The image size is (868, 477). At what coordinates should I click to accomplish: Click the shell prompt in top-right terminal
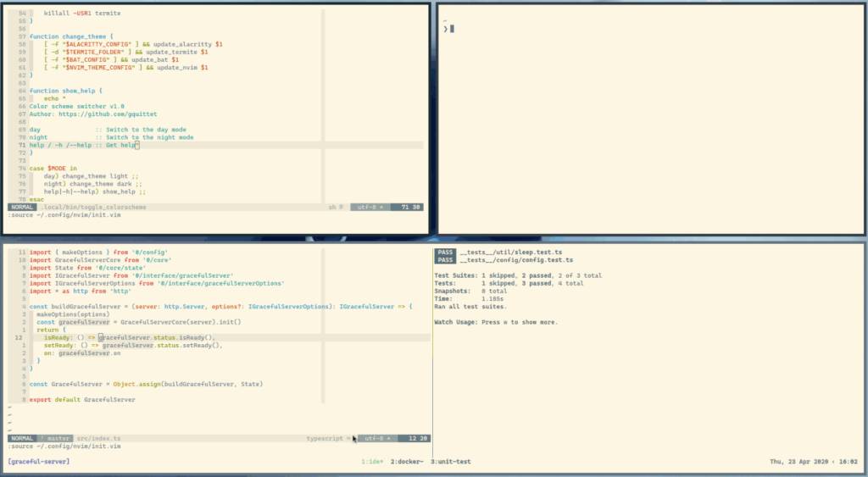pos(445,29)
